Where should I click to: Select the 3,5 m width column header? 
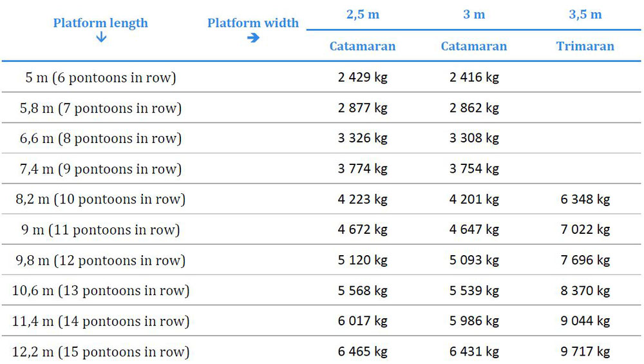pos(585,15)
